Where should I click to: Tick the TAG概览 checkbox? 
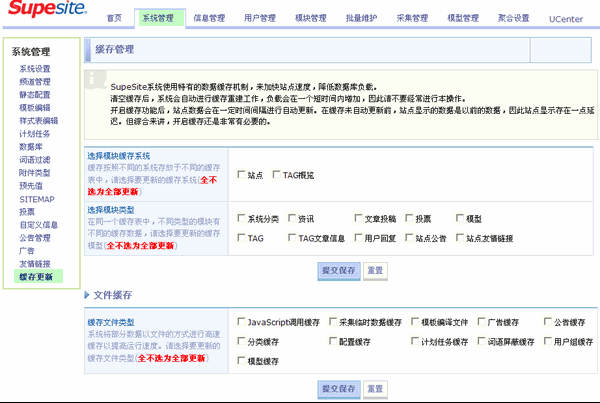(275, 175)
